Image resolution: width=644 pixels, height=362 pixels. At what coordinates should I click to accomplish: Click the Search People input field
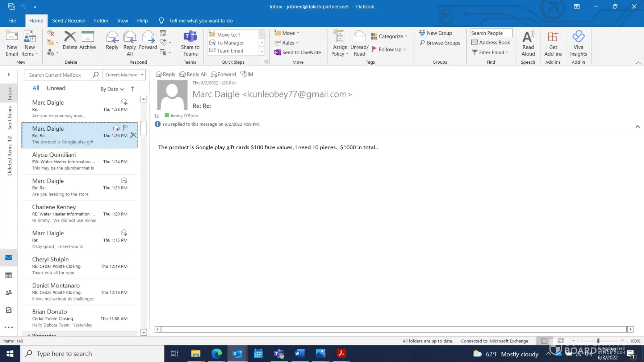pos(491,33)
